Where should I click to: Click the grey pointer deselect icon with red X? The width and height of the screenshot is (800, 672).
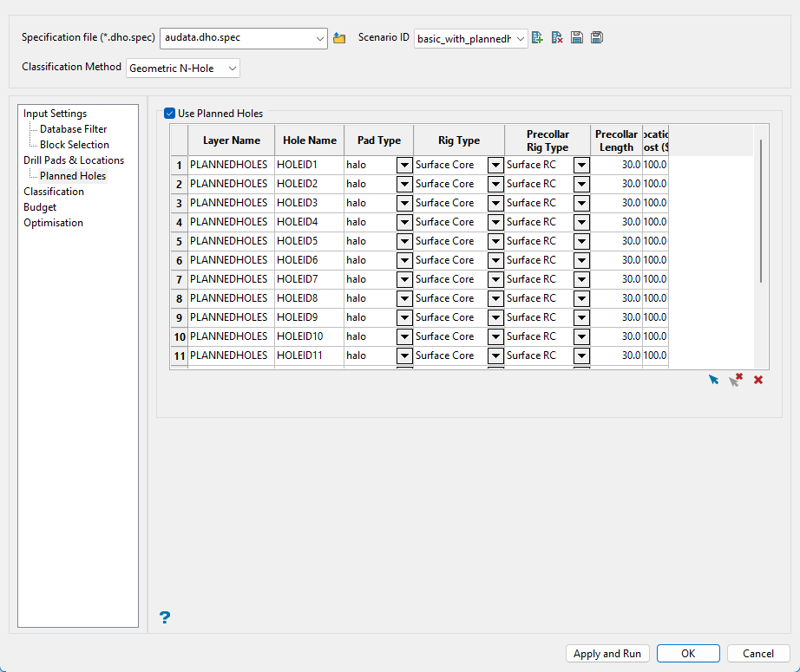(736, 380)
